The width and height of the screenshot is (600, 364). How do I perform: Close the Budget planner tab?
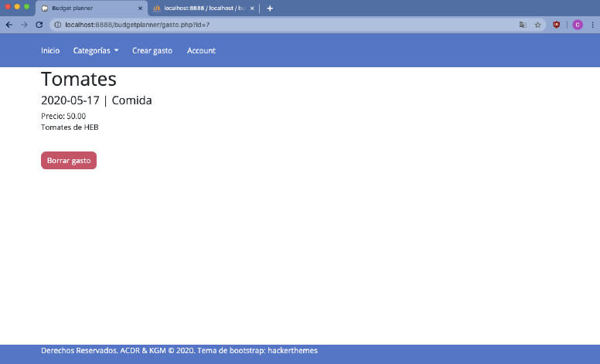140,9
